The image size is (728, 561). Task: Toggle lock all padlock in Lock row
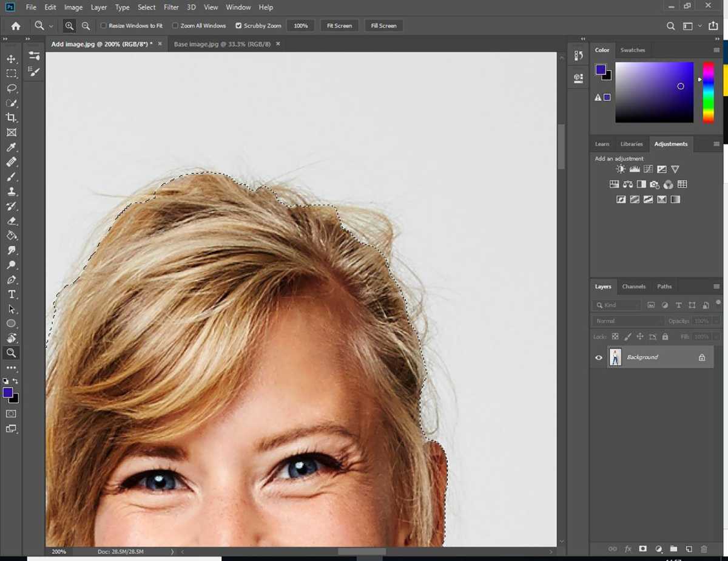tap(665, 336)
